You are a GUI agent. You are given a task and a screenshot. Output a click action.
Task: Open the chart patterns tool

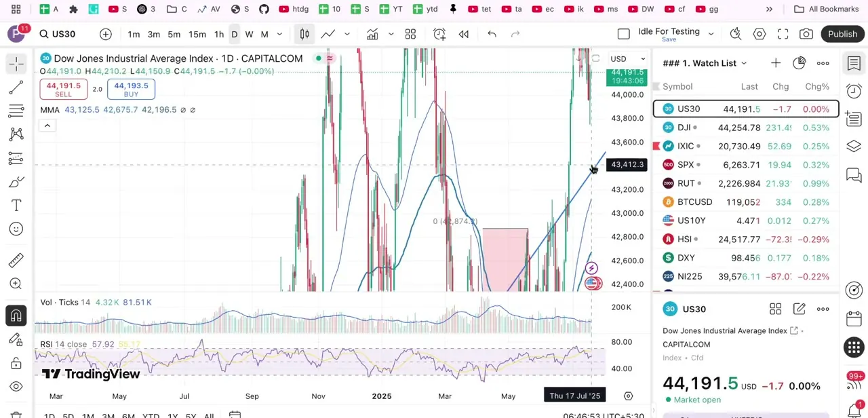[16, 134]
